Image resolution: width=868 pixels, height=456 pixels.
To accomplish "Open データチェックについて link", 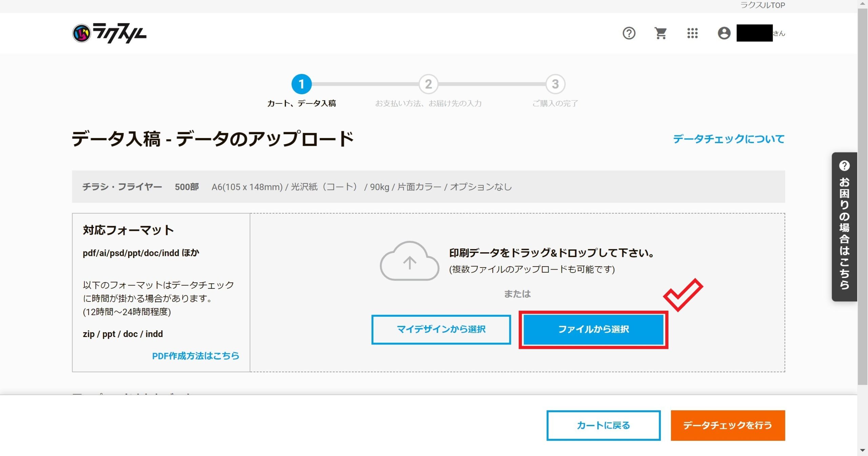I will click(728, 139).
